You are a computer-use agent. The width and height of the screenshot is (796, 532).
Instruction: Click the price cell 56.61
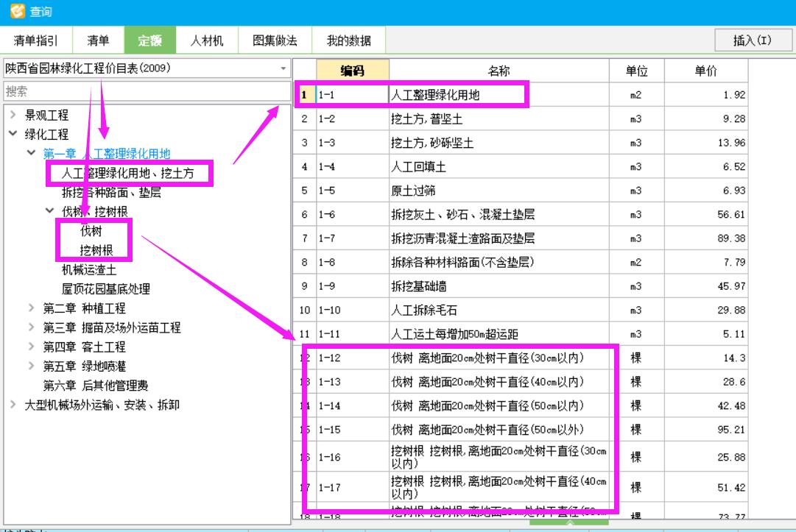[x=706, y=215]
